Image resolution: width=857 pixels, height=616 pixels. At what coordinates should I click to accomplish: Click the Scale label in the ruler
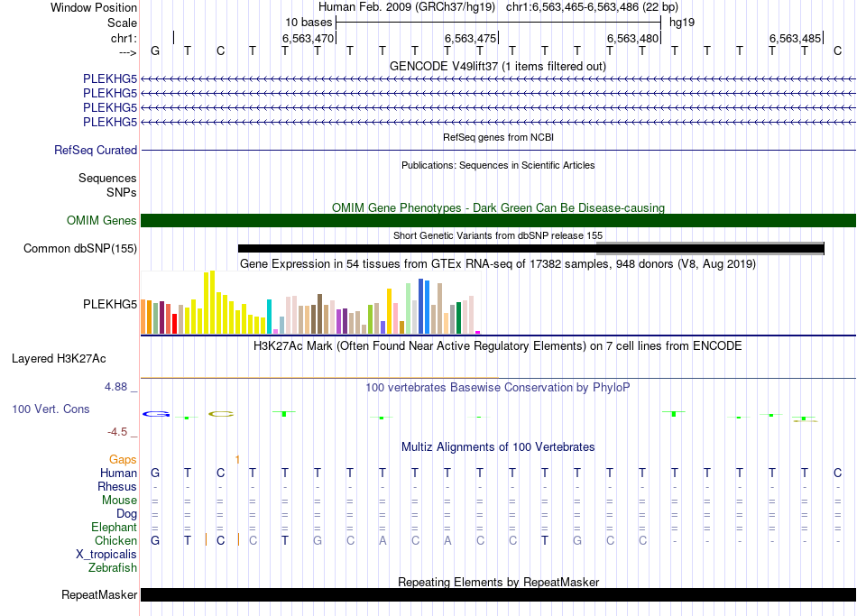[122, 23]
